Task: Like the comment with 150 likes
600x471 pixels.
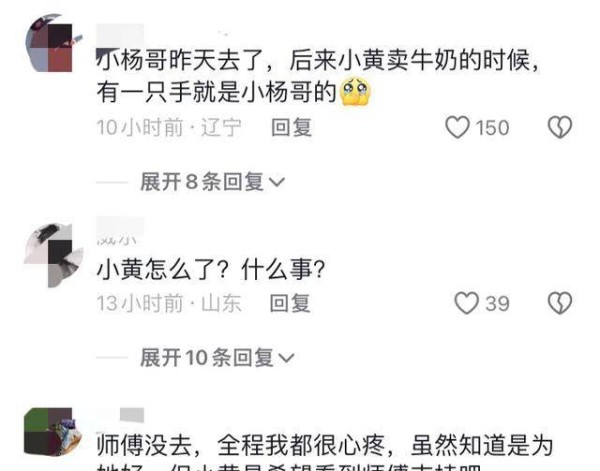Action: 458,127
